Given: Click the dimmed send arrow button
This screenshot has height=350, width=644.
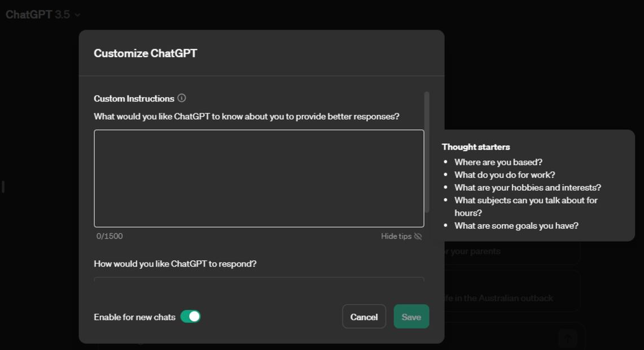Looking at the screenshot, I should tap(567, 338).
